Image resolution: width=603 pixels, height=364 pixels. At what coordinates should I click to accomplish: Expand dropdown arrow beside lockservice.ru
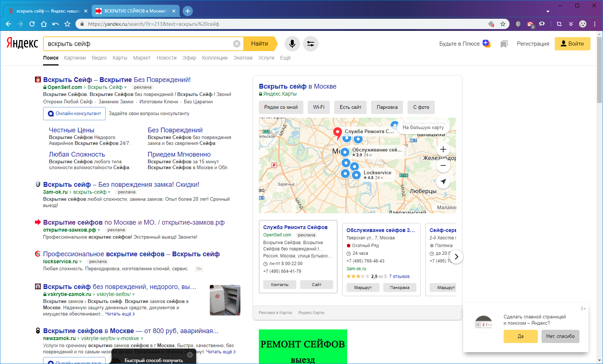[x=81, y=262]
